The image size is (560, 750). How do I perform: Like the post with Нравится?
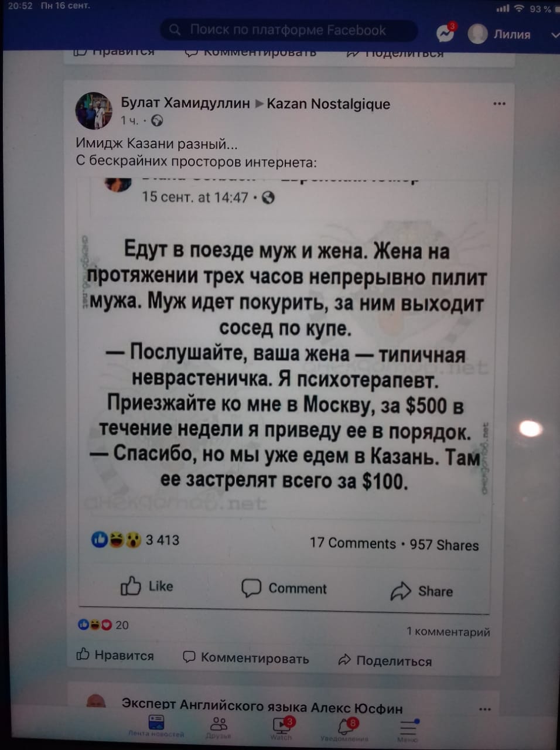tap(115, 655)
